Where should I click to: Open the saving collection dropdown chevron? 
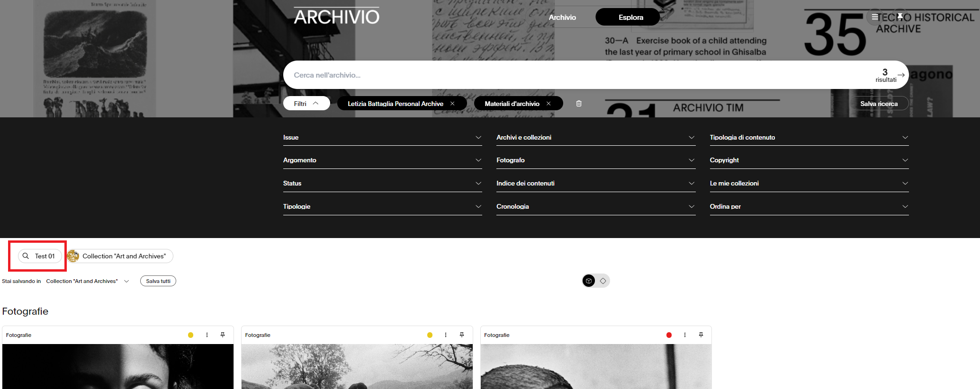pos(126,281)
